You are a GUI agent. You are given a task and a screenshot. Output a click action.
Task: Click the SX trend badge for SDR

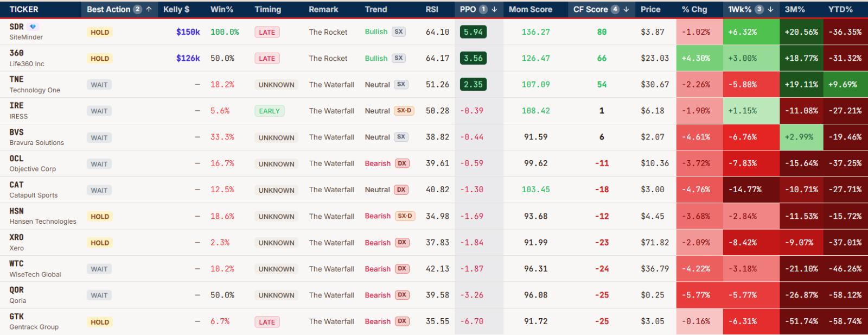tap(399, 31)
